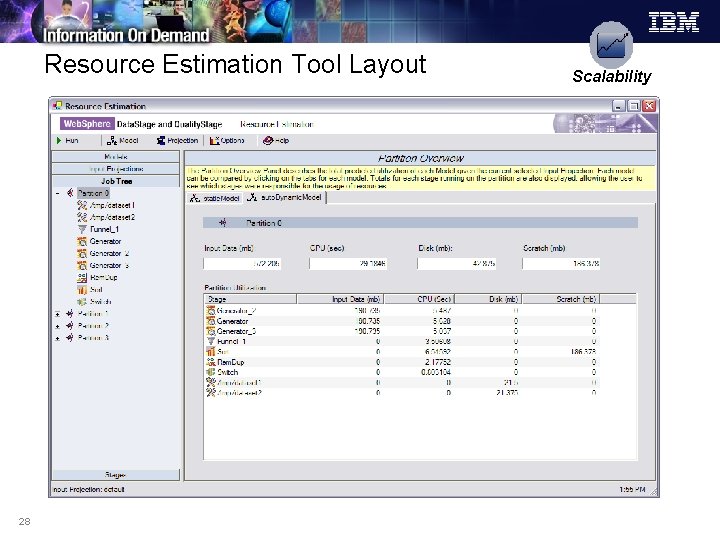
Task: Click Generator_3 row icon in utilization table
Action: tap(211, 331)
